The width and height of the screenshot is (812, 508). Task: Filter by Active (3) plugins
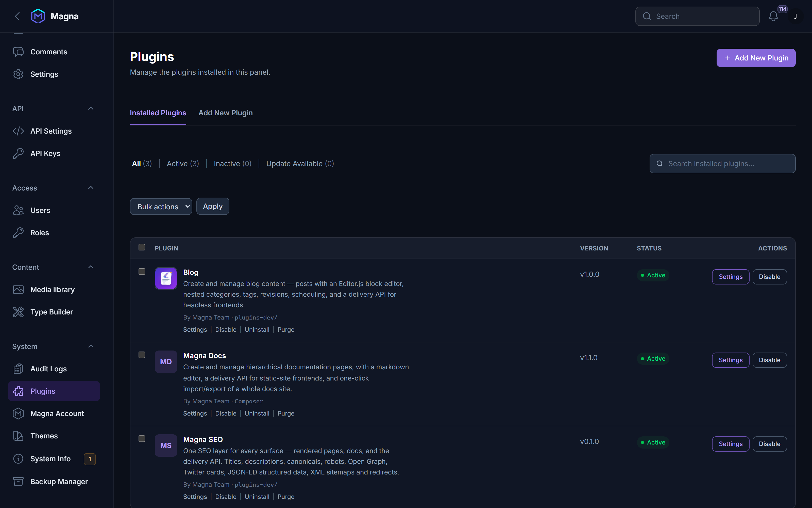click(x=183, y=164)
